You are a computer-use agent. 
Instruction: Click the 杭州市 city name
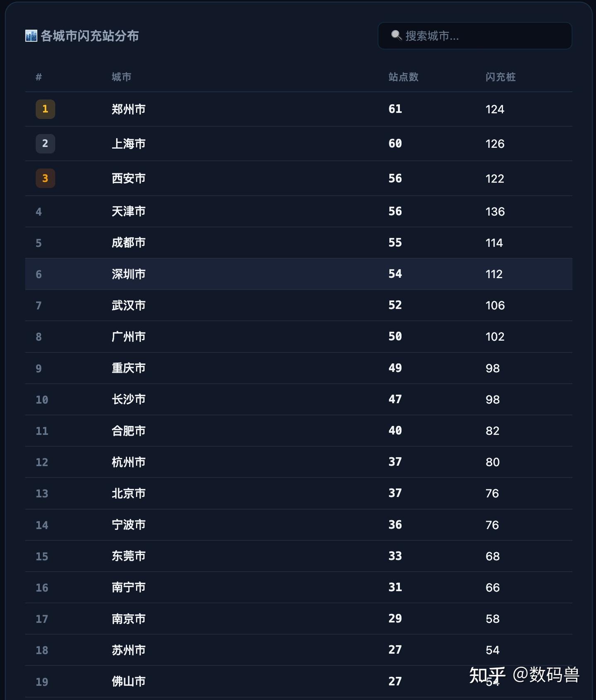128,462
